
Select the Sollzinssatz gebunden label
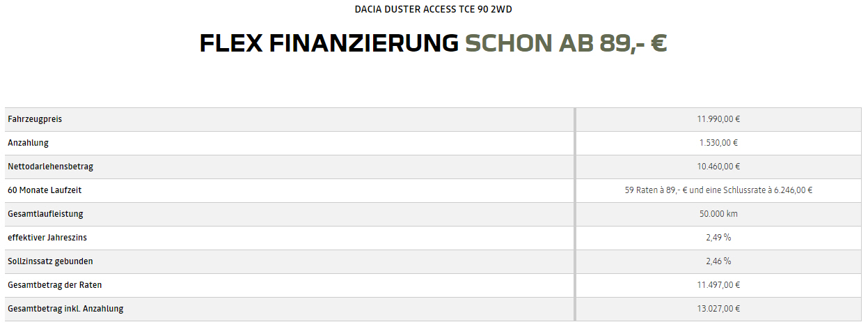50,261
